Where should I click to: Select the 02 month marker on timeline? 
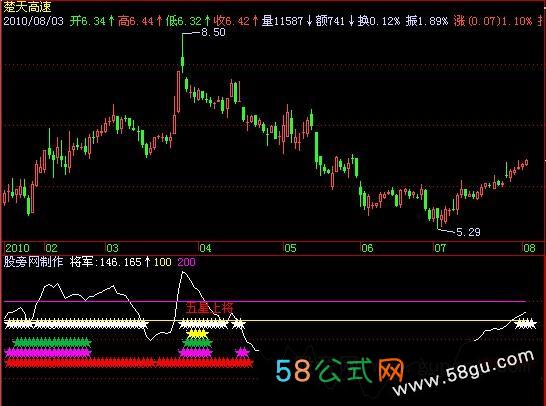pos(51,248)
